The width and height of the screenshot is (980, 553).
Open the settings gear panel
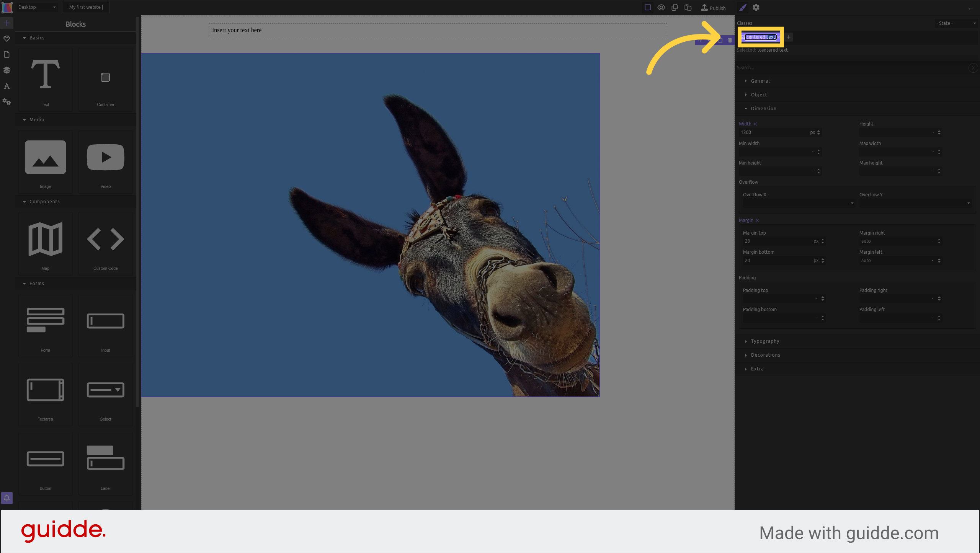tap(756, 7)
